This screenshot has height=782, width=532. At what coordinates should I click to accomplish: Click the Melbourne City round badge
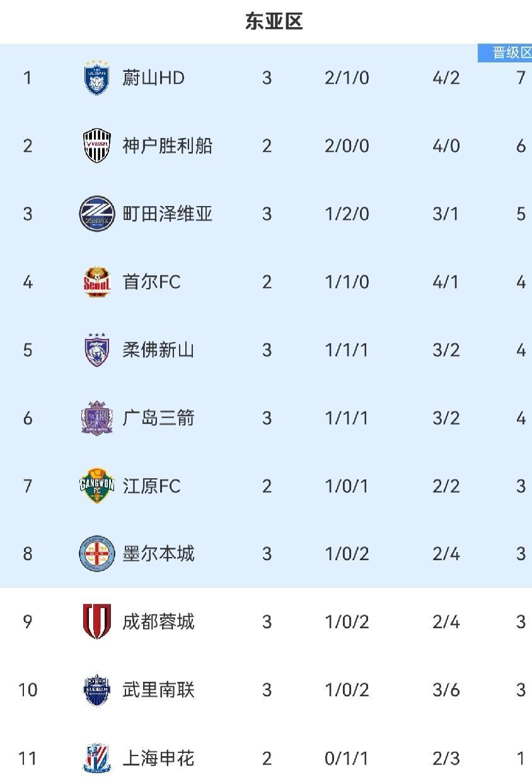[x=97, y=554]
